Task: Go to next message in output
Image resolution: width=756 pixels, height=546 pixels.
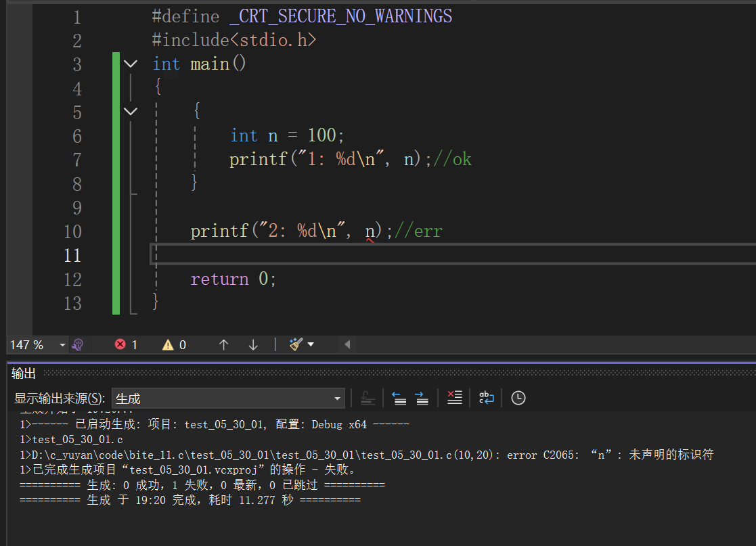Action: (x=422, y=398)
